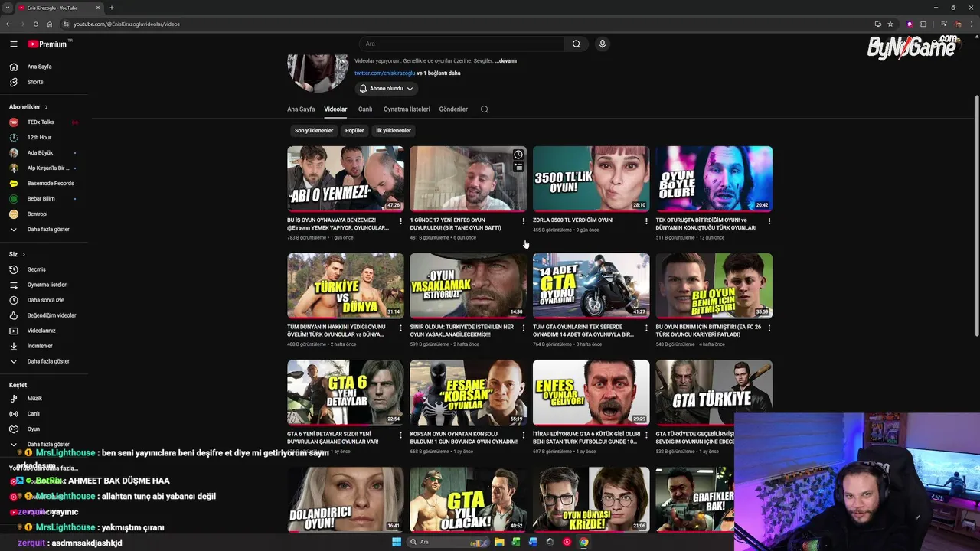Open the Chrome extensions puzzle icon
This screenshot has height=551, width=980.
[x=923, y=24]
